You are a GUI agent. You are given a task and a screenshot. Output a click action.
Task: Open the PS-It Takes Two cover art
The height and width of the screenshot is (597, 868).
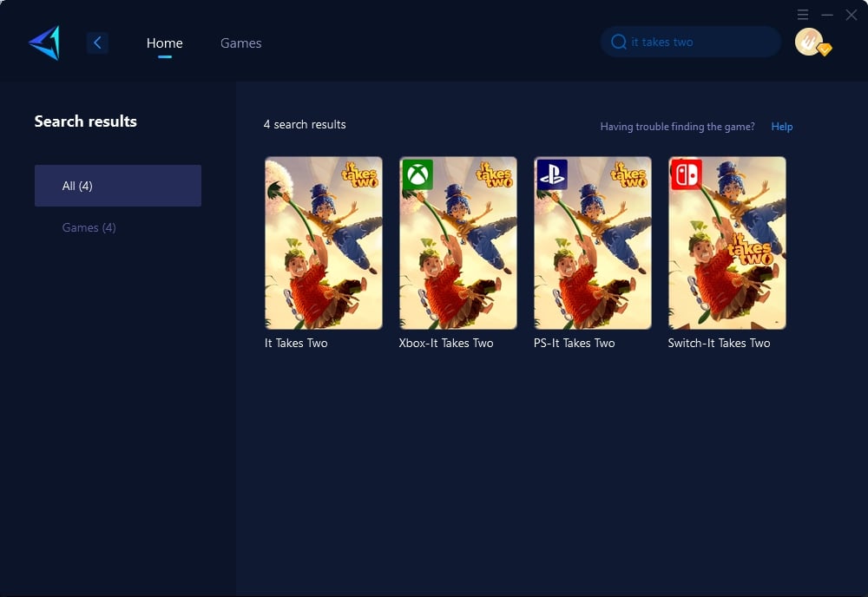click(593, 243)
